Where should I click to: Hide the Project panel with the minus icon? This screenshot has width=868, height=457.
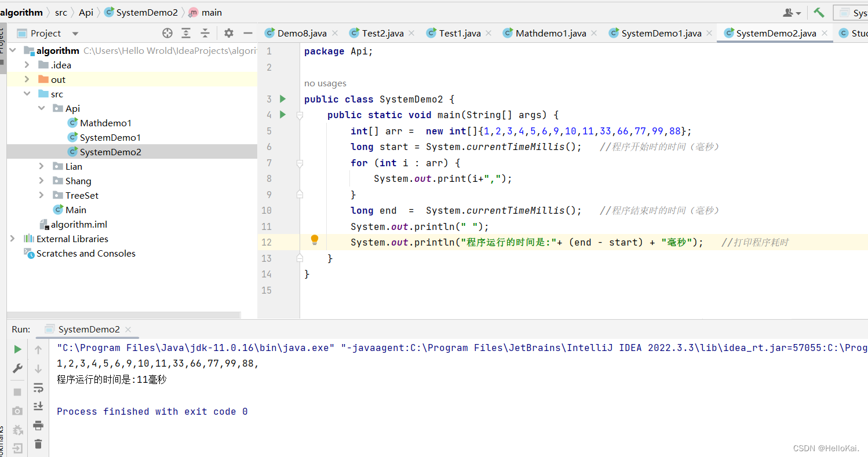click(x=248, y=33)
